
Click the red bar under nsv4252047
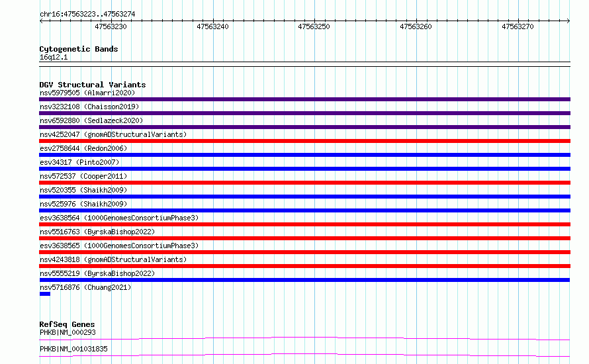[x=304, y=141]
